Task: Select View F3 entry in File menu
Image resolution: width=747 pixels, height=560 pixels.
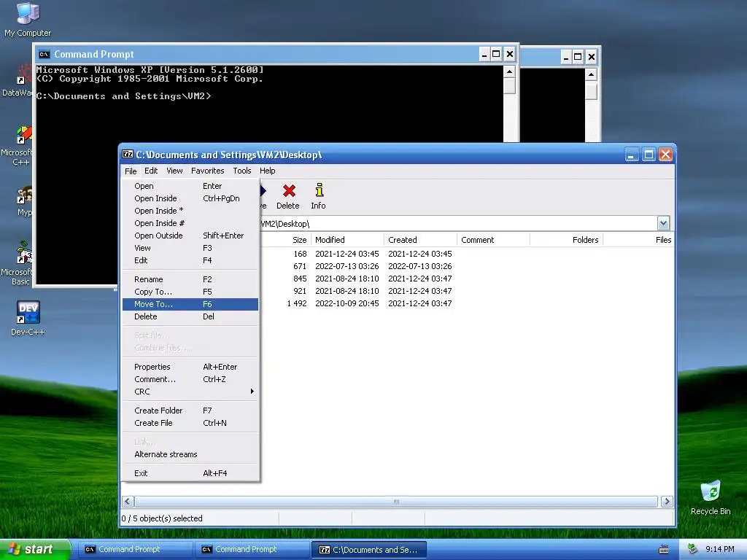Action: click(190, 248)
